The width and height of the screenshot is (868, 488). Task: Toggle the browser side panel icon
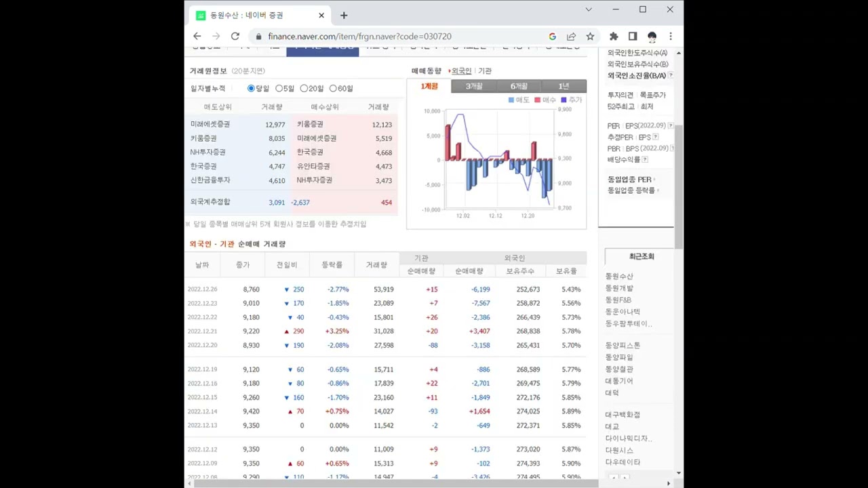tap(633, 37)
